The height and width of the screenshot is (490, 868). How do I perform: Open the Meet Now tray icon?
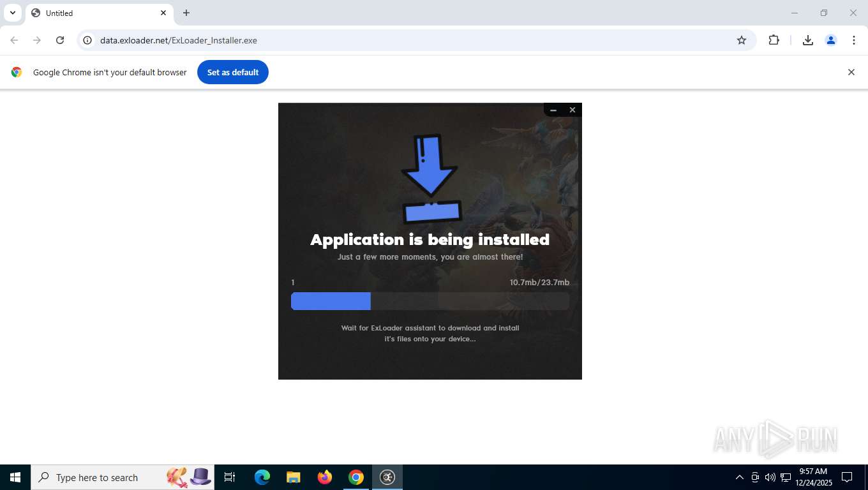coord(755,477)
